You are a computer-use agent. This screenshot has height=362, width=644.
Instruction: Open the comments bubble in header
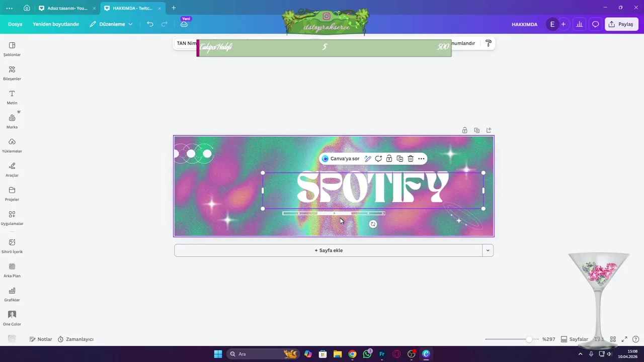point(596,24)
